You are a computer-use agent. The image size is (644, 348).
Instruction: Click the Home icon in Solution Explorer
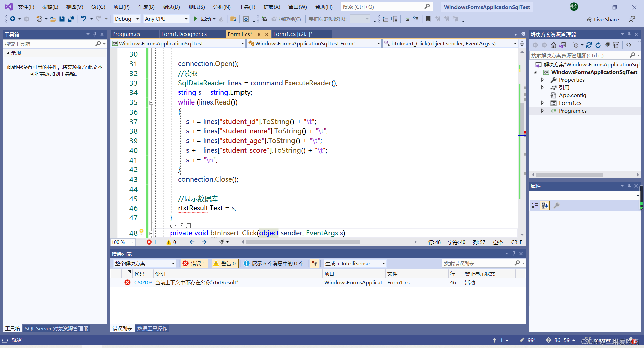553,45
